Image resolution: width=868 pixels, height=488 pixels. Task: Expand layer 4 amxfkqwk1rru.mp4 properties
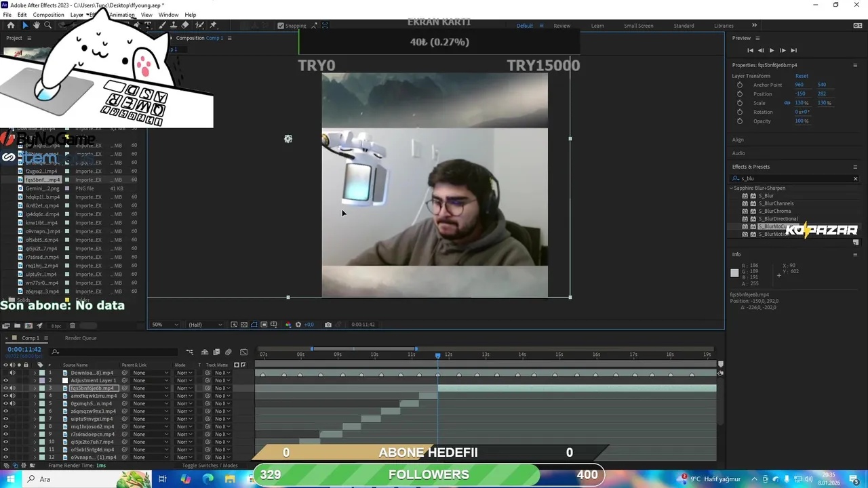(35, 396)
